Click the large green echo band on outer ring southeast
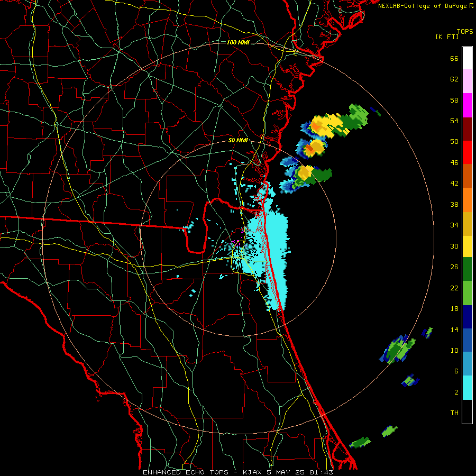The width and height of the screenshot is (476, 476). pos(398,349)
